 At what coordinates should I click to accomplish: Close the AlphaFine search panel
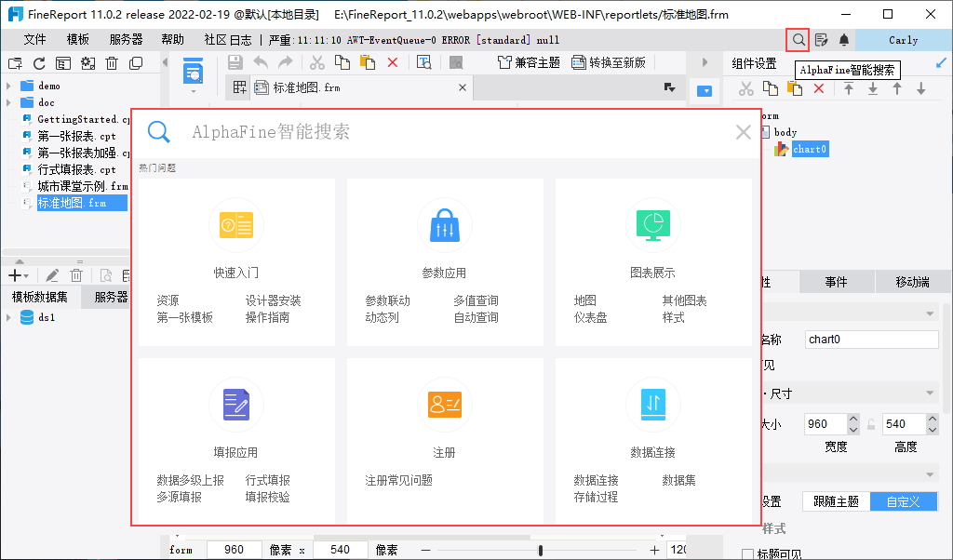click(x=744, y=132)
